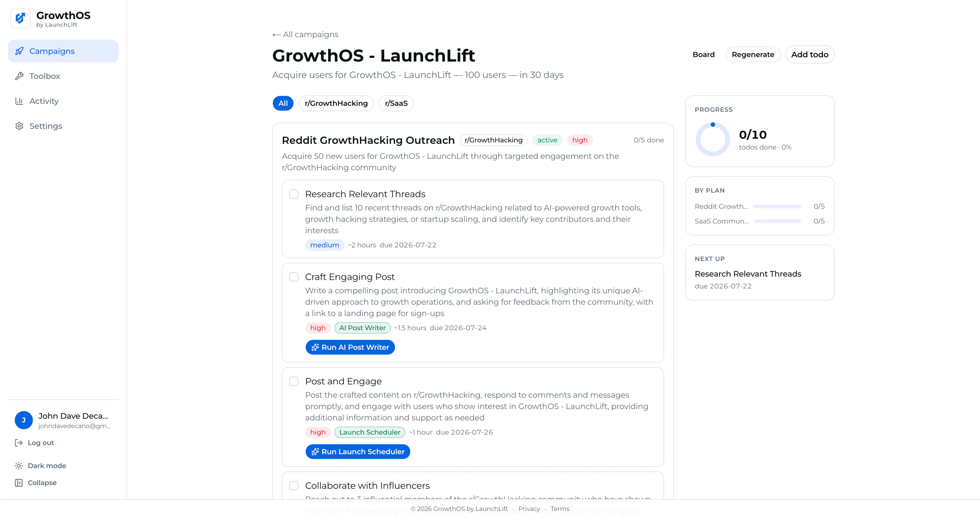Click the Reddit Growth plan progress bar

pyautogui.click(x=777, y=206)
